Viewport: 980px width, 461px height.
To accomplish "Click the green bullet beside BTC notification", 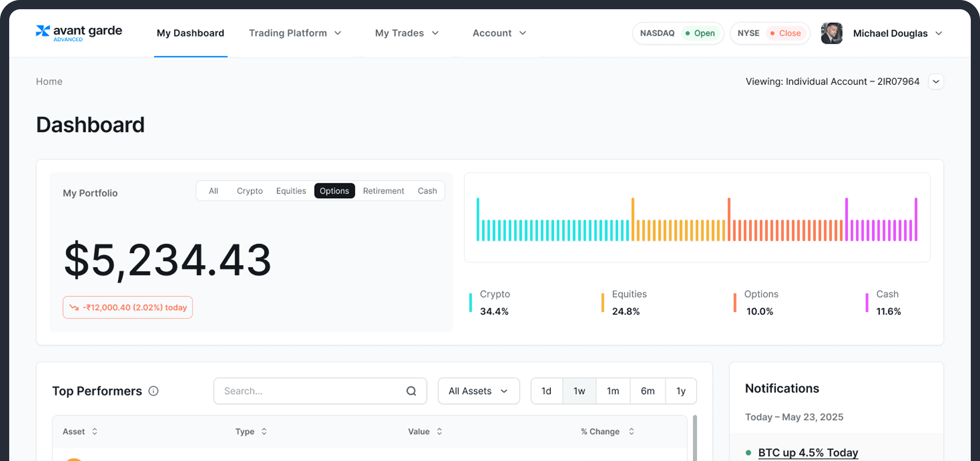I will tap(750, 453).
